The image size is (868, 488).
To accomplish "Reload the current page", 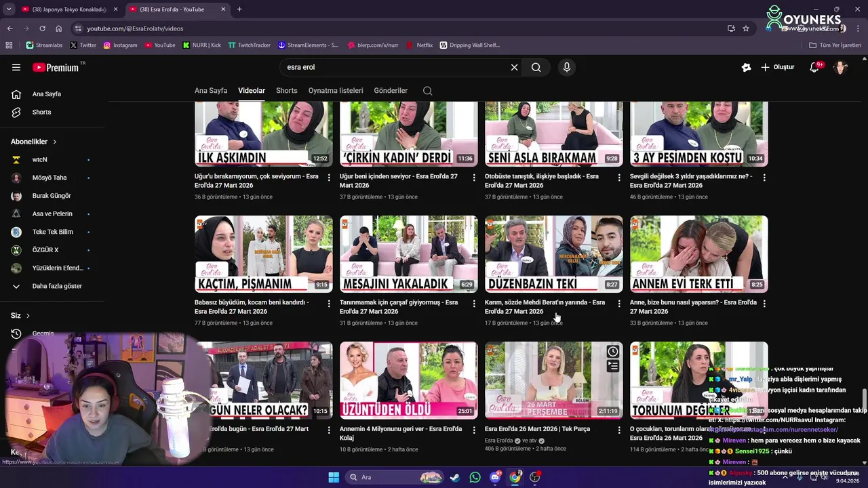I will (x=42, y=28).
